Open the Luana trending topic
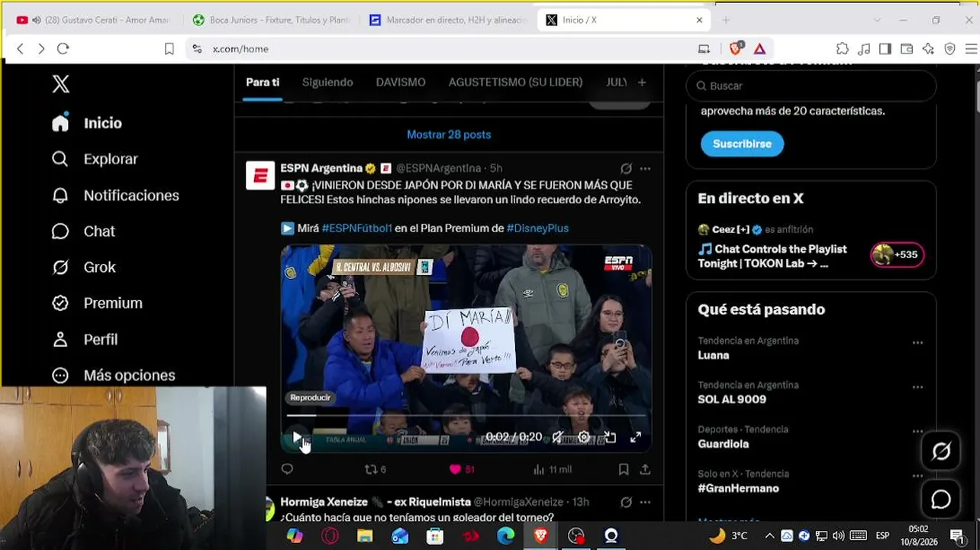Viewport: 980px width, 550px height. tap(713, 355)
